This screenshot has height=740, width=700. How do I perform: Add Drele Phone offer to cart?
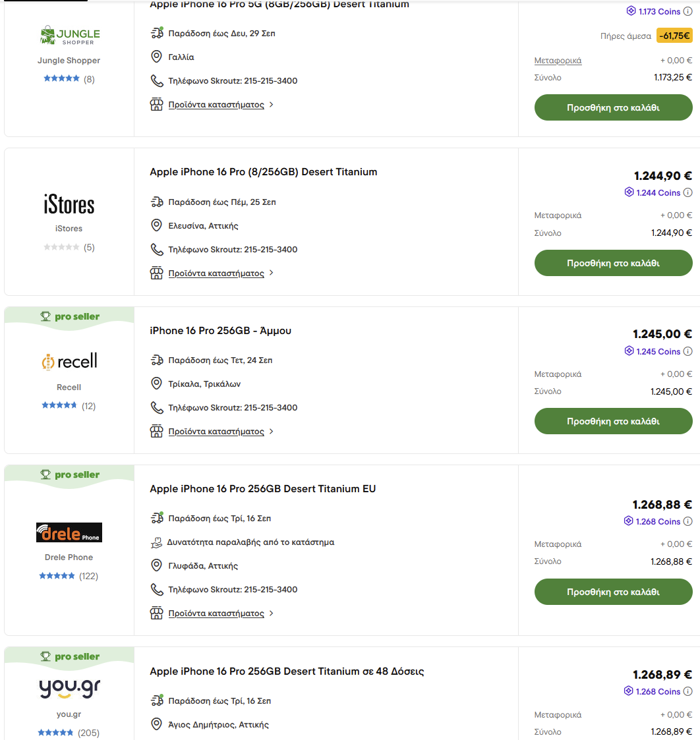click(613, 592)
